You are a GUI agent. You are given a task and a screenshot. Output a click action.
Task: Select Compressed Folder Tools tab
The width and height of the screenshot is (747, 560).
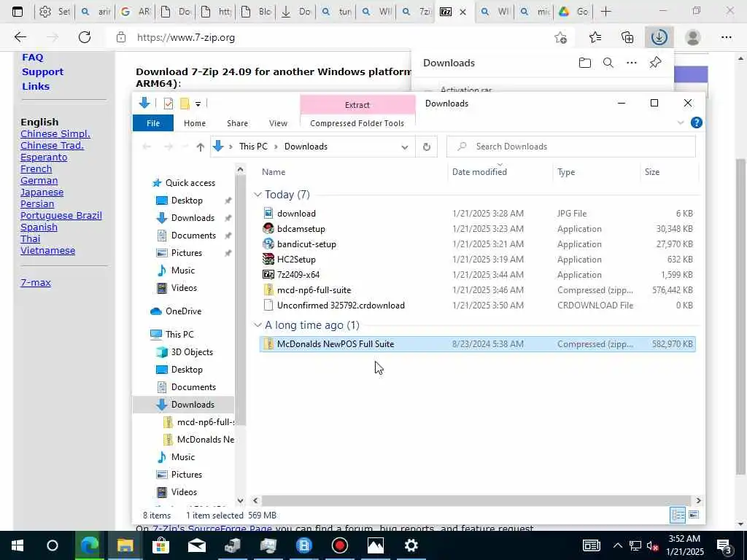point(357,122)
